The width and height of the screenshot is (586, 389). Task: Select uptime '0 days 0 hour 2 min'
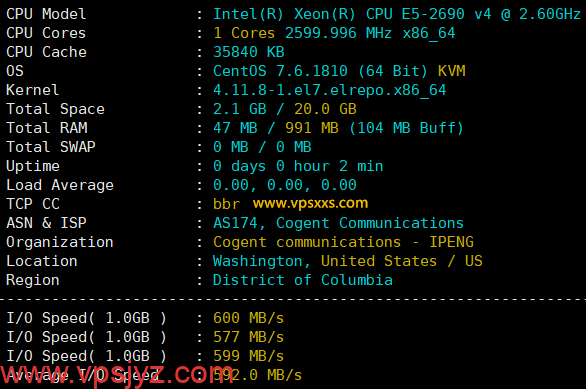(298, 166)
